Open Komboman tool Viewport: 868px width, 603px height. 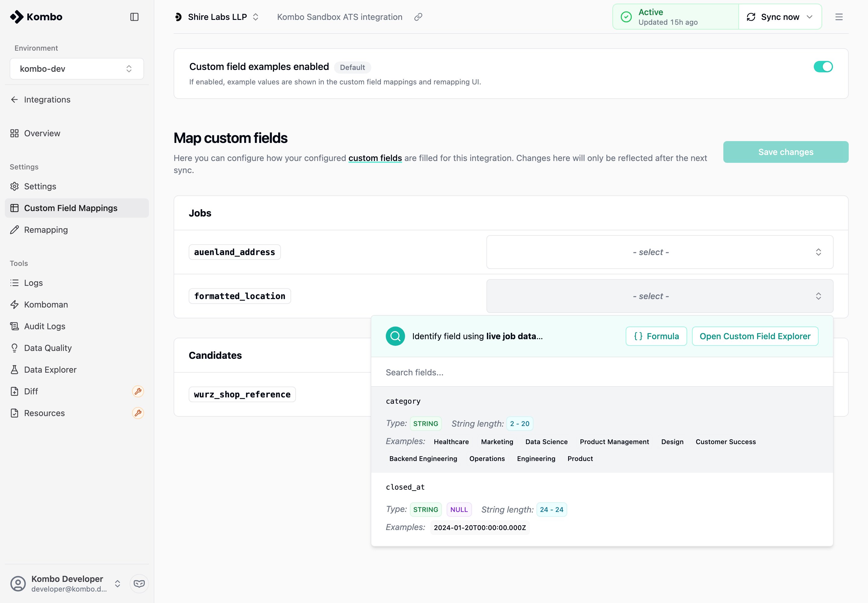46,305
